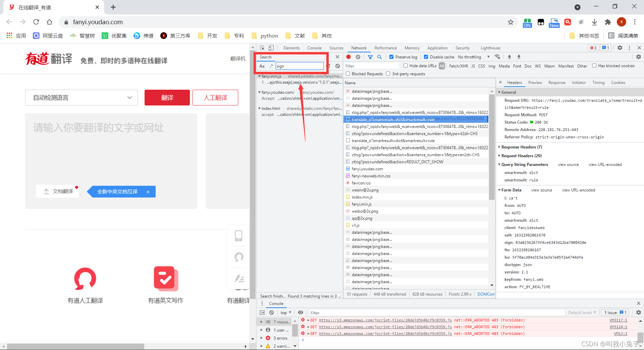Clear console icon
644x350 pixels.
coord(271,312)
